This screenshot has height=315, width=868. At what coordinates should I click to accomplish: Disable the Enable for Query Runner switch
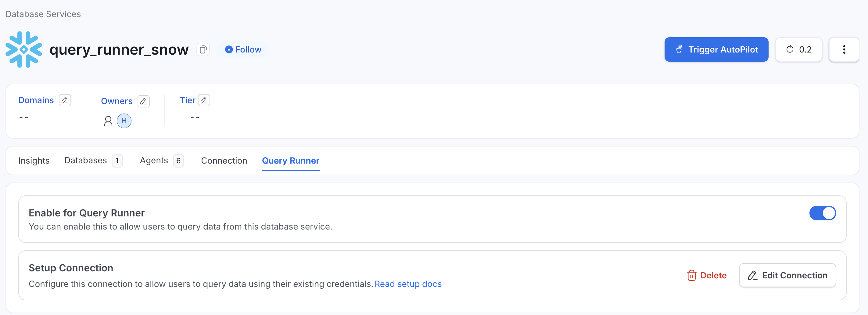tap(823, 213)
